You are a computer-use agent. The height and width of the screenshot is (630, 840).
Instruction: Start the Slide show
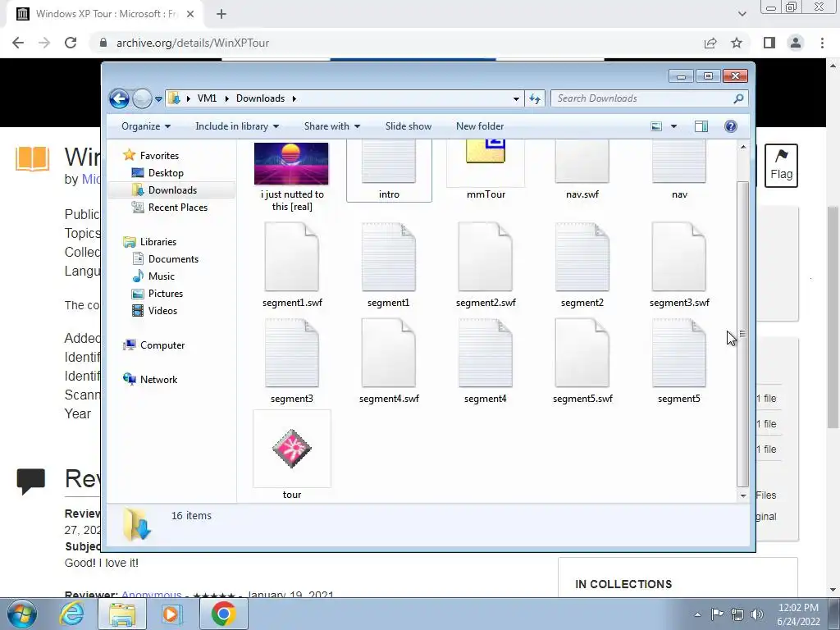[409, 126]
